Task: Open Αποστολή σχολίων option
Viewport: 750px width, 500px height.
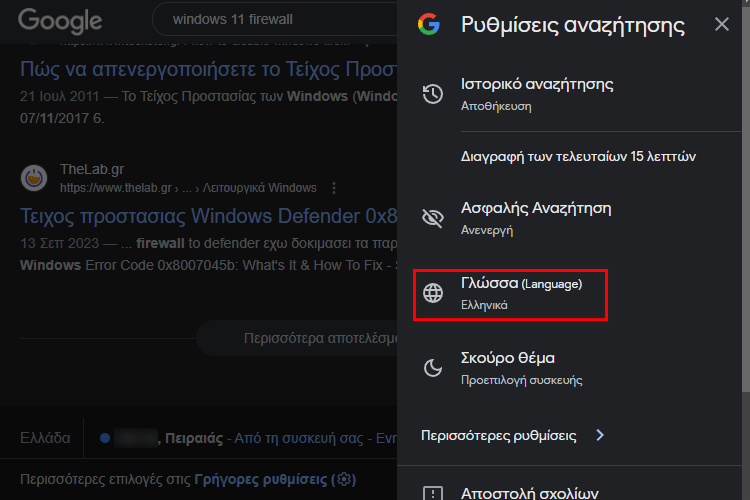Action: coord(529,493)
